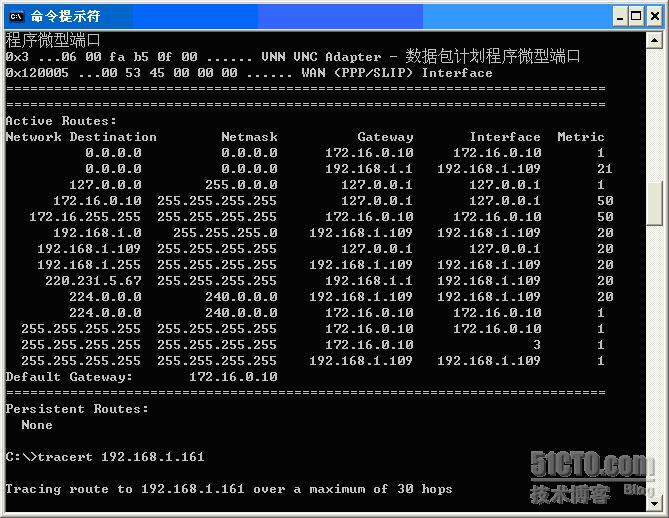Click the 命令提示符 title bar text
The height and width of the screenshot is (518, 669).
click(65, 16)
